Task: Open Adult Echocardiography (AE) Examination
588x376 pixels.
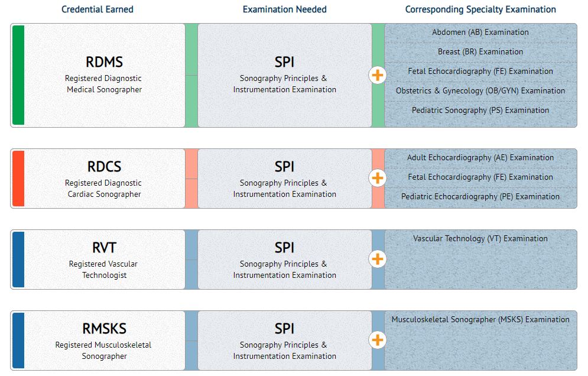Action: (480, 158)
